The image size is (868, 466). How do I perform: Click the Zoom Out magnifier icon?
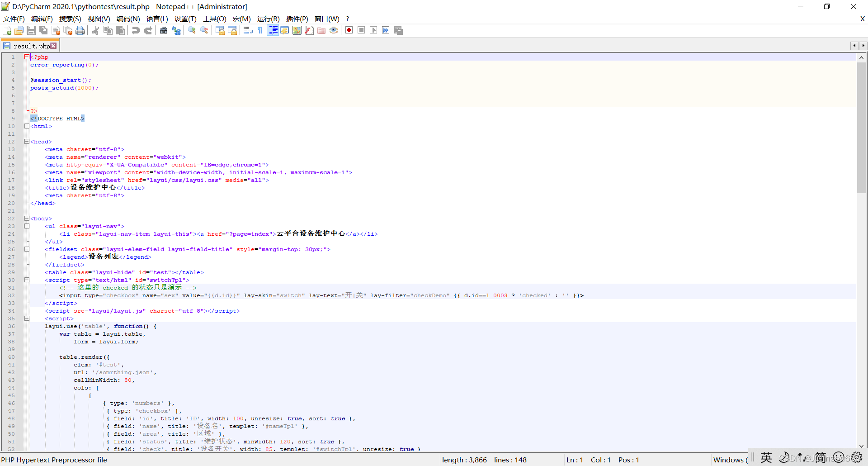(204, 30)
